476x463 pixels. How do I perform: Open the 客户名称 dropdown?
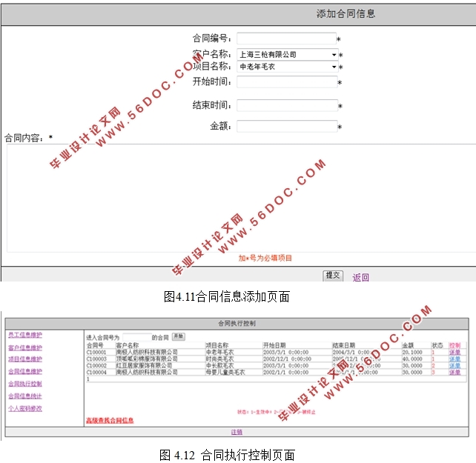(x=288, y=55)
